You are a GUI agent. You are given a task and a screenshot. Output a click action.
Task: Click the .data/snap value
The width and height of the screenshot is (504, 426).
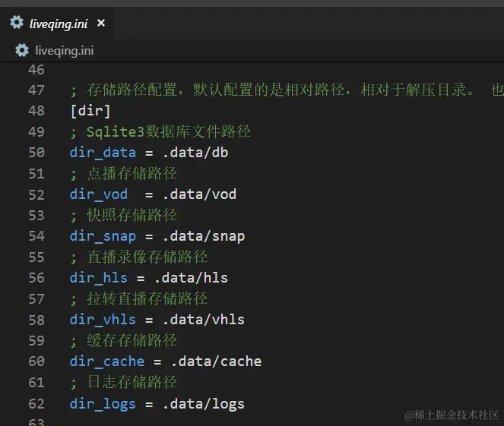pos(204,237)
